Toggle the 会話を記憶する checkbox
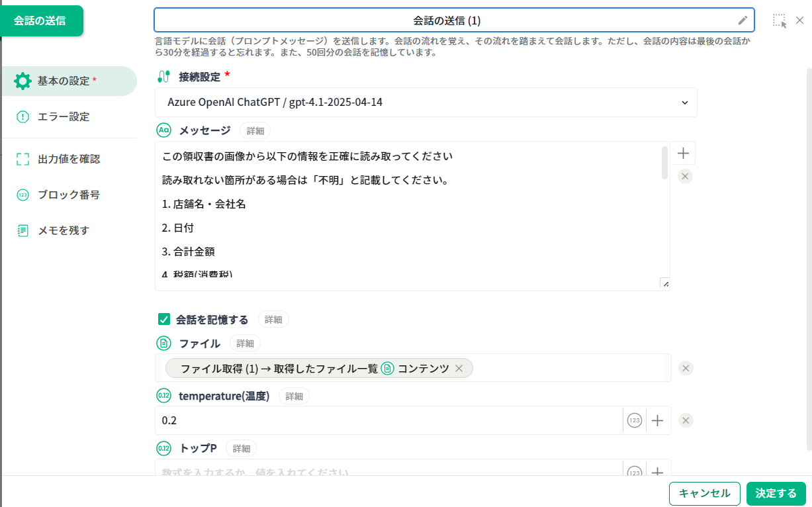 [164, 320]
